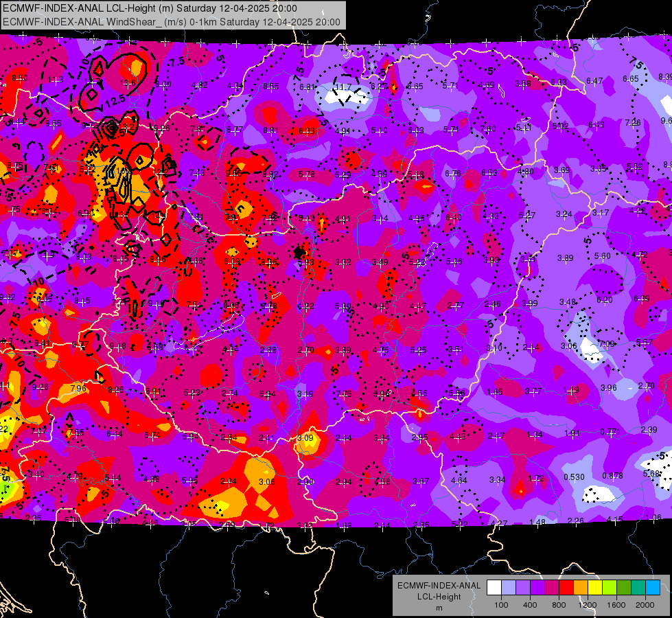Image resolution: width=672 pixels, height=618 pixels.
Task: Click the sky blue legend swatch
Action: point(653,587)
